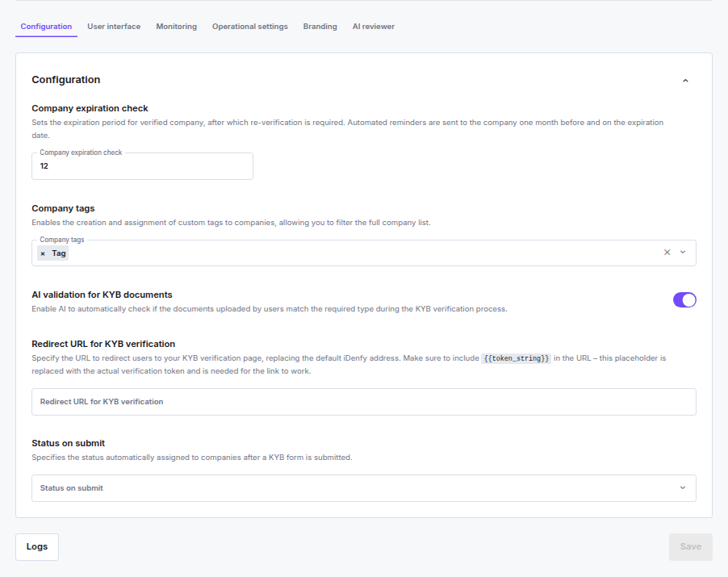Screen dimensions: 728x577
Task: Click inside the Company tags field
Action: [x=363, y=253]
